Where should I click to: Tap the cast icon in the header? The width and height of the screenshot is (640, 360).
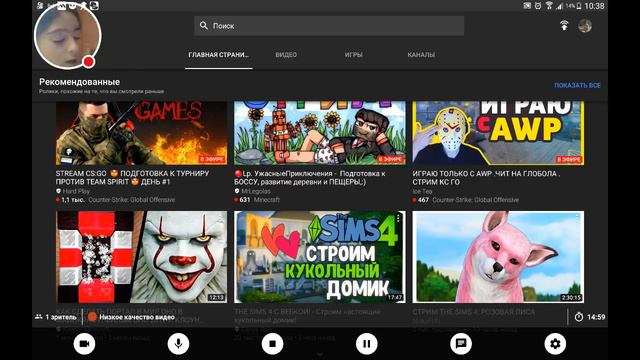pos(564,25)
